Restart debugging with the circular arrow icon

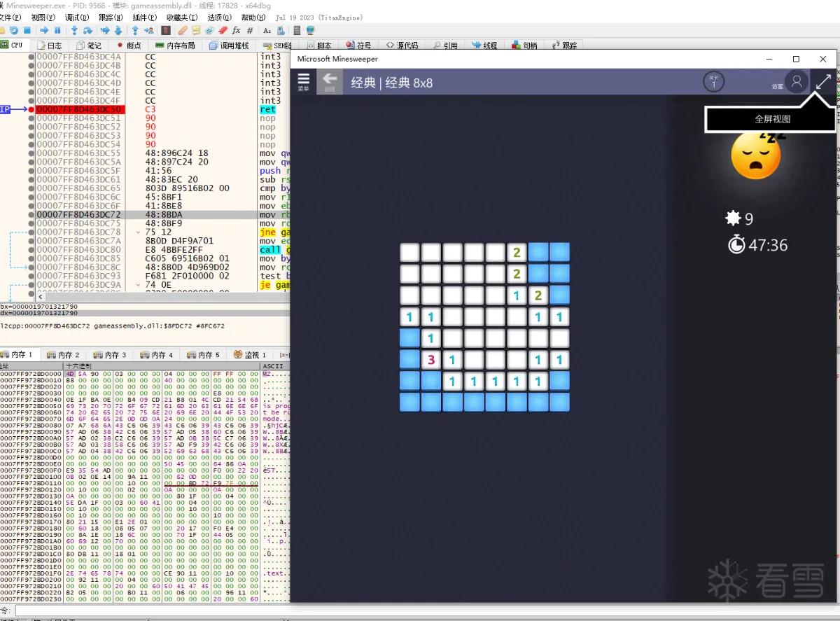pyautogui.click(x=14, y=30)
